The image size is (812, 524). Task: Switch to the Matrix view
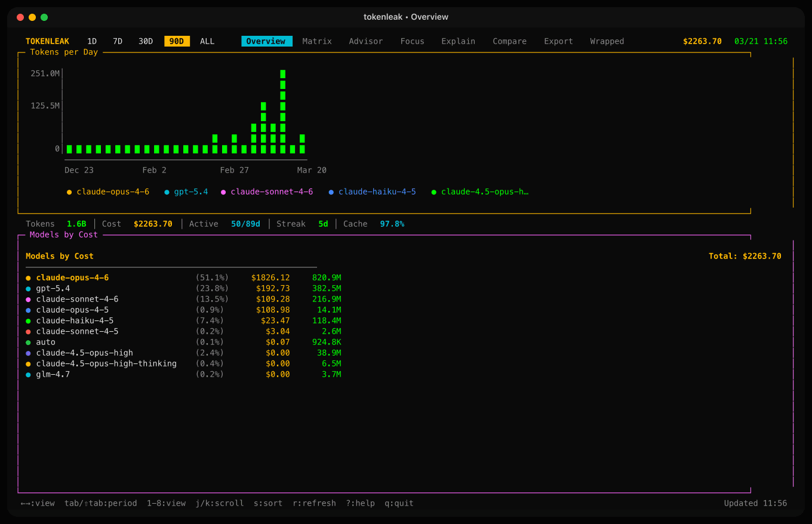coord(317,41)
